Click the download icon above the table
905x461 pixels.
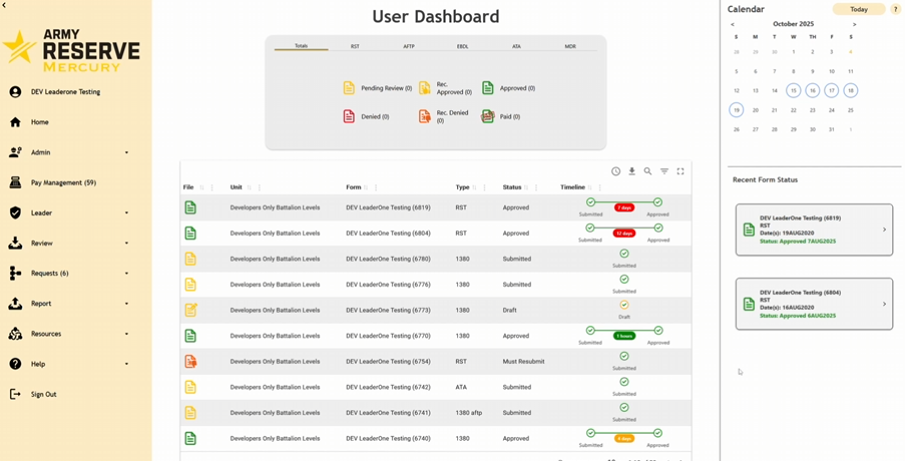(632, 171)
